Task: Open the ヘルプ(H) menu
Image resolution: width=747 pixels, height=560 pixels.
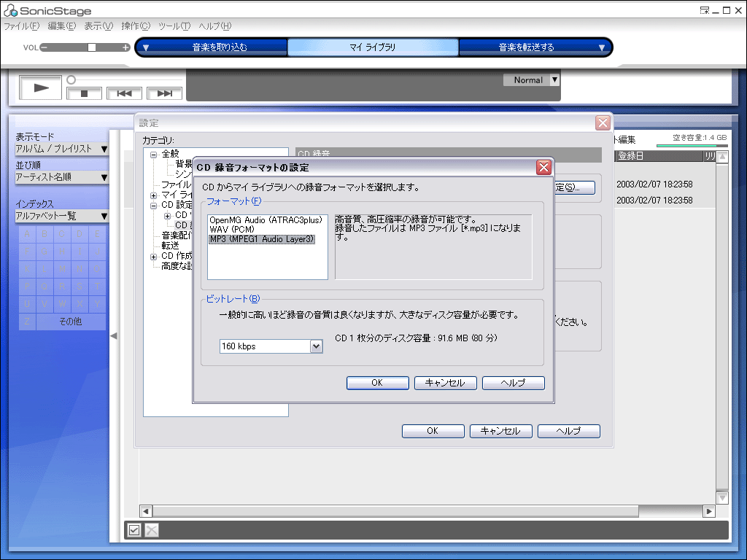Action: pos(215,26)
